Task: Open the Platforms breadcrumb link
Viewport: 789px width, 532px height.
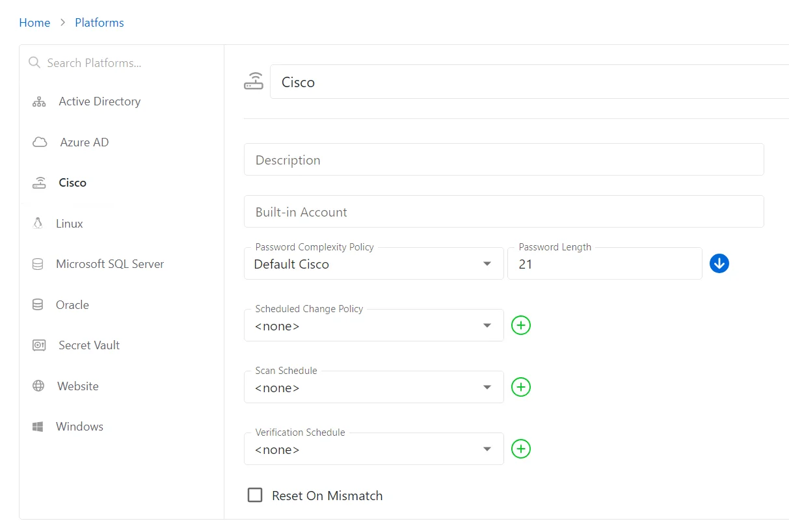Action: point(100,23)
